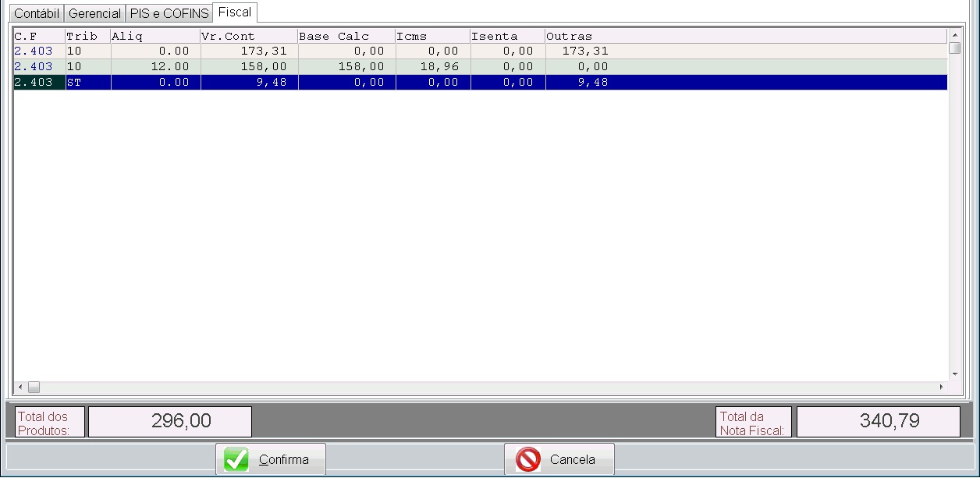Screen dimensions: 980x478
Task: Click the Outras column header
Action: click(569, 36)
